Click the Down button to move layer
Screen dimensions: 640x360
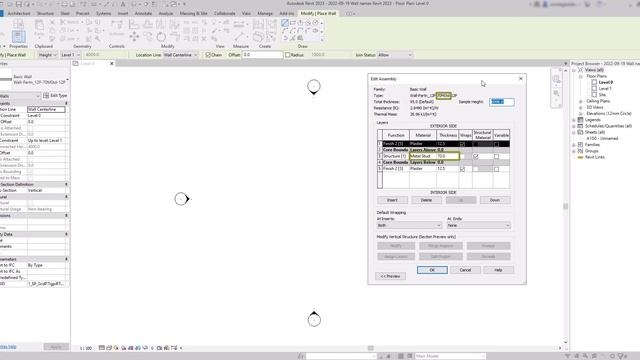click(x=495, y=200)
